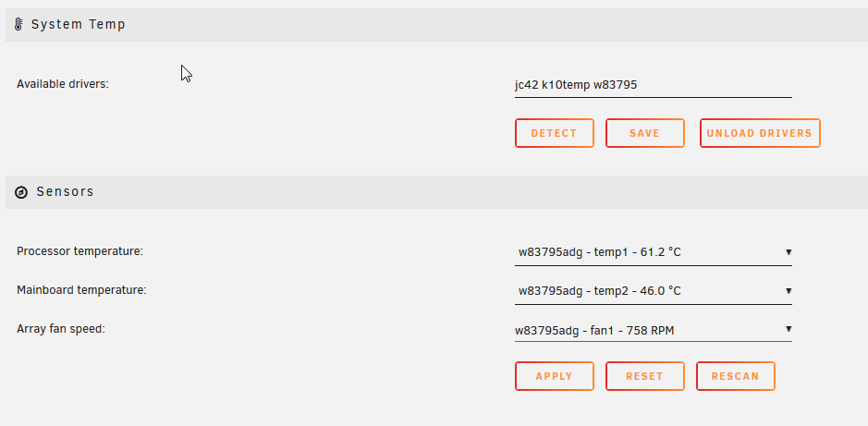The height and width of the screenshot is (426, 868).
Task: Run driver detection with DETECT button
Action: pos(554,133)
